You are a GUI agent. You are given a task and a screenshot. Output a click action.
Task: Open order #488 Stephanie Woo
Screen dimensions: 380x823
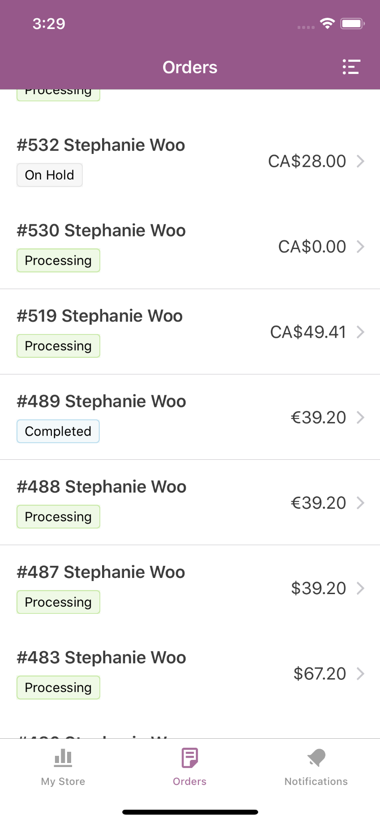190,502
